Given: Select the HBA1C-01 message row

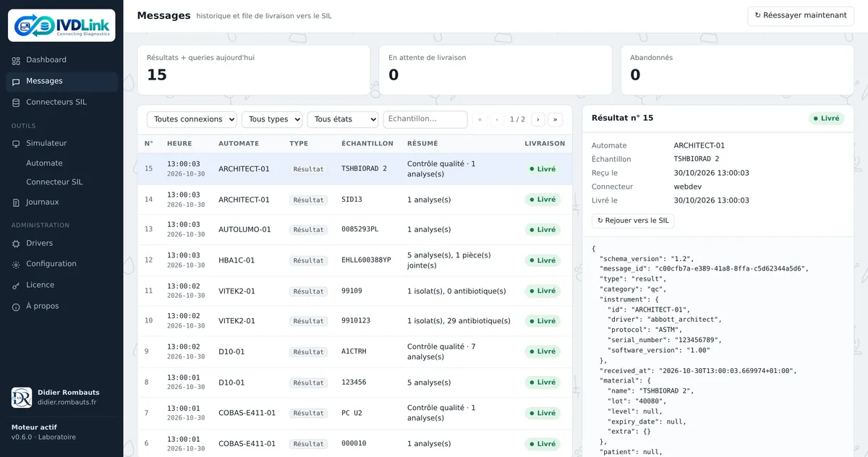Looking at the screenshot, I should click(354, 260).
